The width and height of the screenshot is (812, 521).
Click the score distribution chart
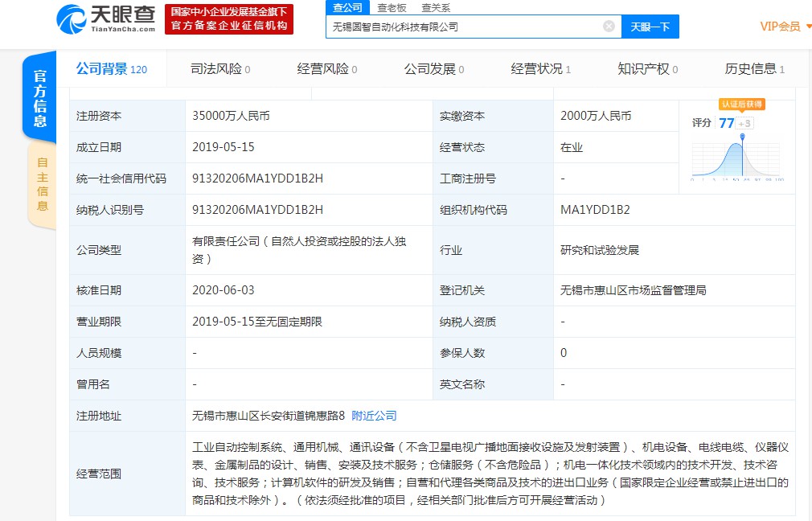click(737, 159)
